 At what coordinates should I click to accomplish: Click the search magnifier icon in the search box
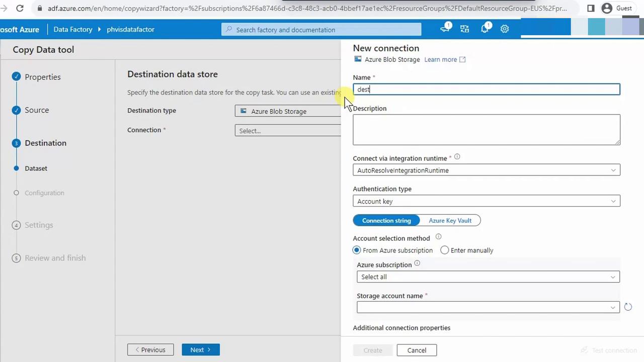coord(229,30)
